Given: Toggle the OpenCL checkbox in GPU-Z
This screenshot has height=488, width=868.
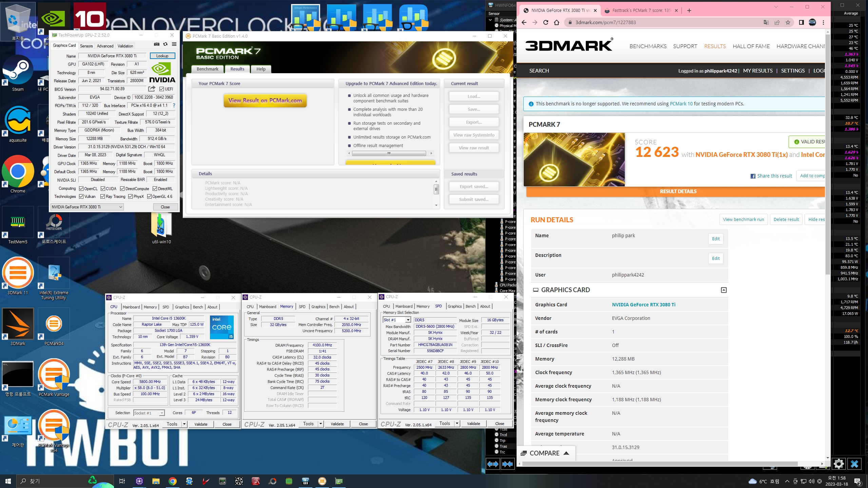Looking at the screenshot, I should click(x=81, y=189).
